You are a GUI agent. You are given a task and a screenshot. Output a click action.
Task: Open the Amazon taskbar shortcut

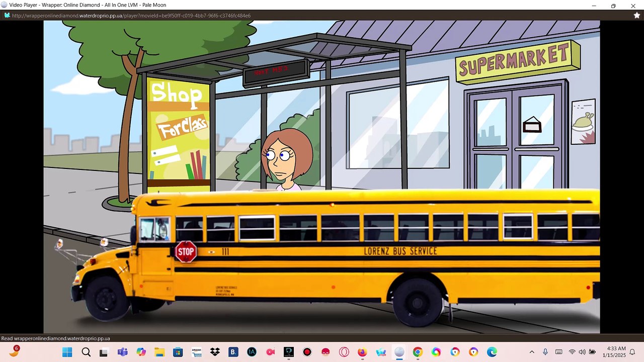tap(196, 352)
